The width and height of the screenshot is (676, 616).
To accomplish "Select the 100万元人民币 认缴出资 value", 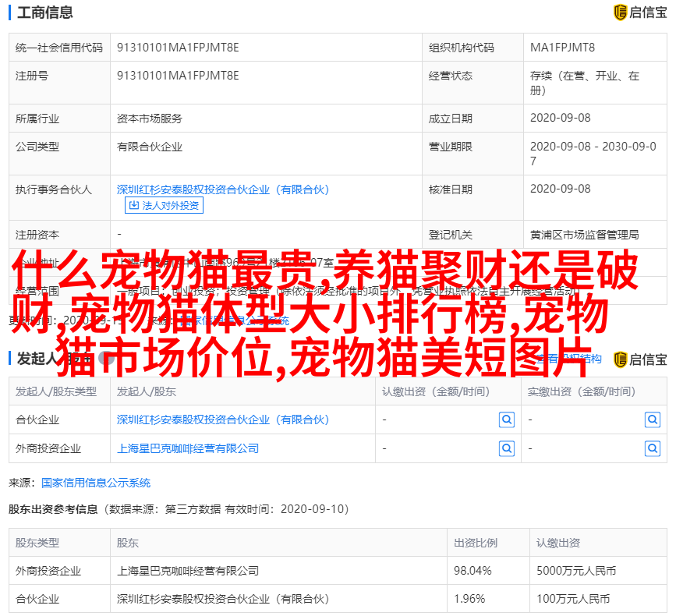I will 573,599.
